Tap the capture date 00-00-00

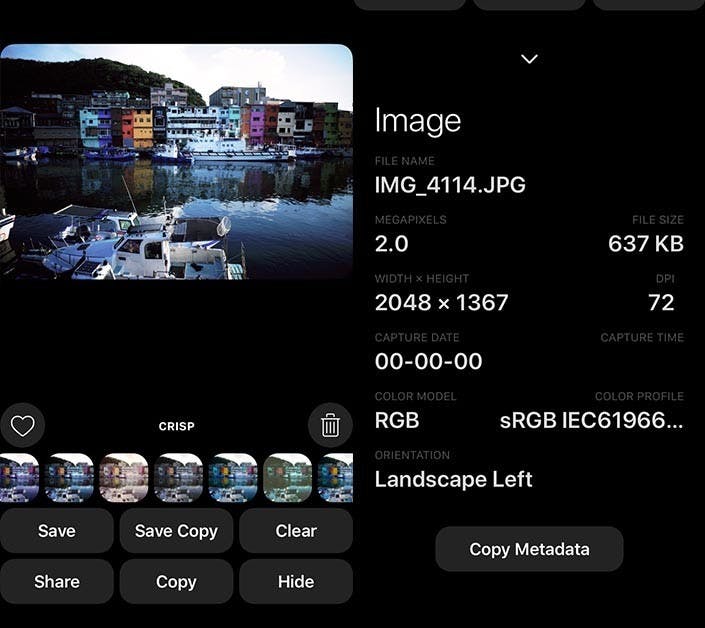[428, 361]
